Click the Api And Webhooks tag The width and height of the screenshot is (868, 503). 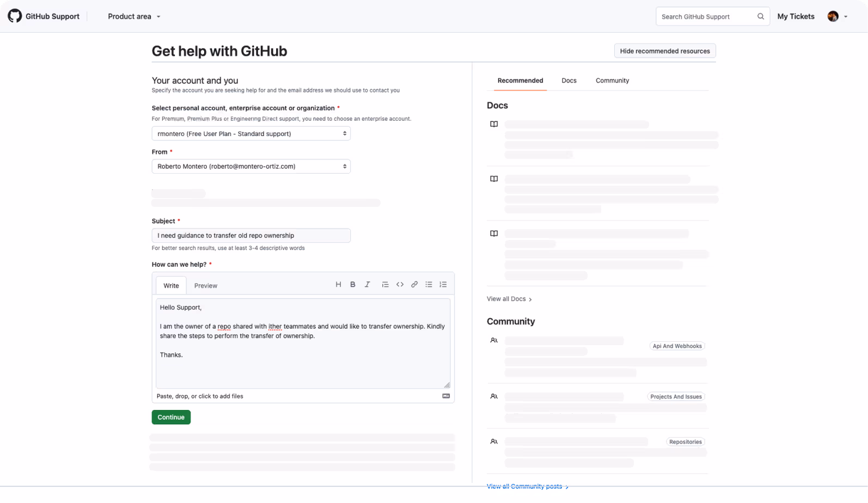pos(677,346)
